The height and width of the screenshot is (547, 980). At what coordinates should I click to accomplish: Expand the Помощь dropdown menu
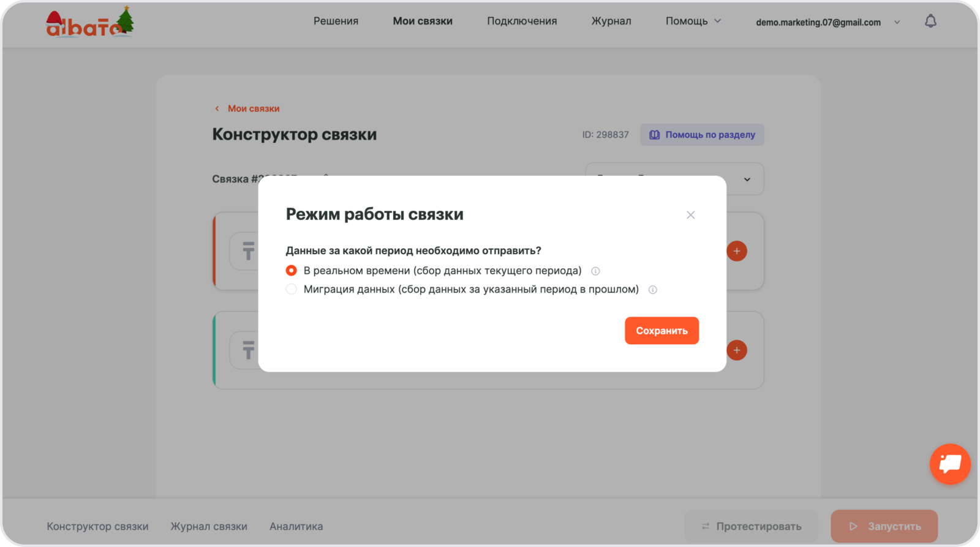click(693, 21)
